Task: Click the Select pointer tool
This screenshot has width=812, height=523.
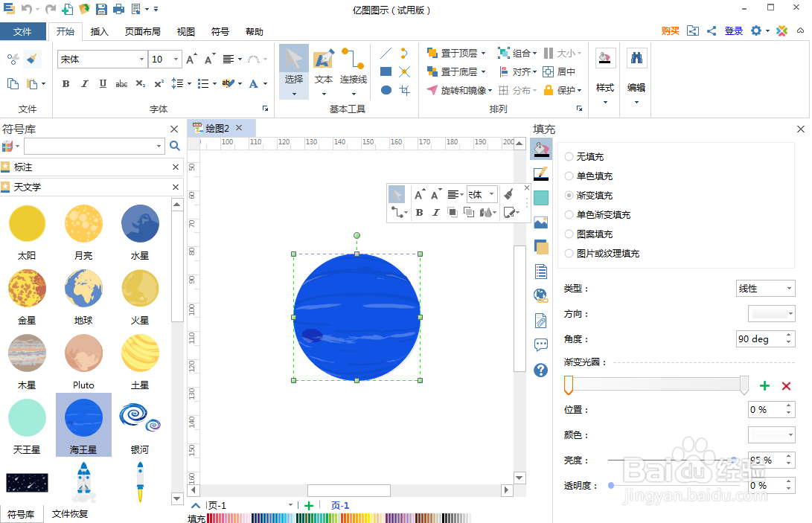Action: click(x=294, y=71)
